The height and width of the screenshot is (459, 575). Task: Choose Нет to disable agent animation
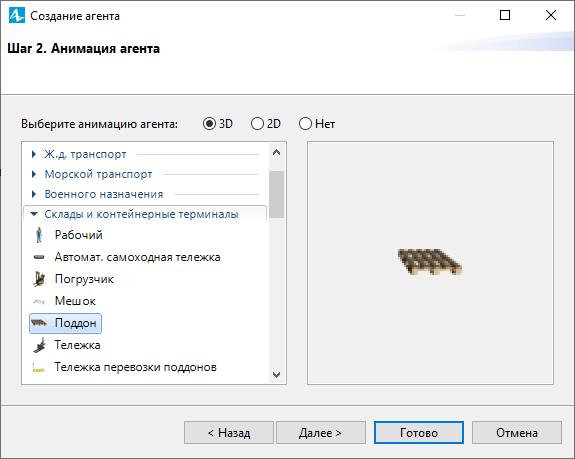305,124
